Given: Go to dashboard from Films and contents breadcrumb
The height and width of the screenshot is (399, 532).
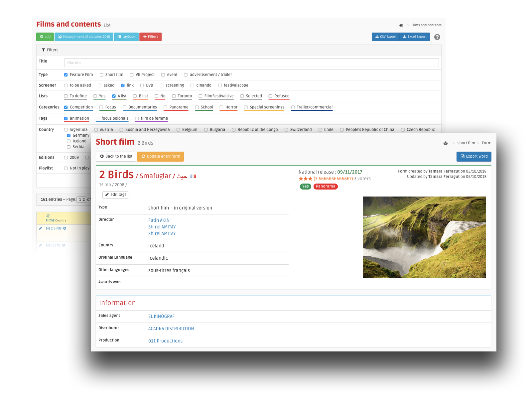Looking at the screenshot, I should [x=401, y=25].
